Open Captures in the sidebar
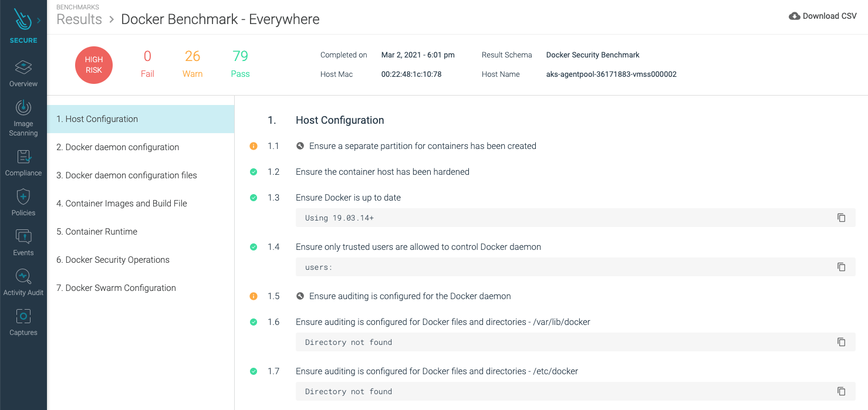This screenshot has width=868, height=410. pyautogui.click(x=23, y=322)
